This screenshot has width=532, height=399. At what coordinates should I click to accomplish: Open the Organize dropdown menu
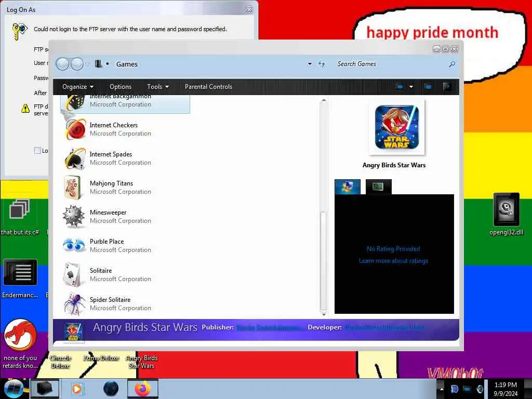78,87
